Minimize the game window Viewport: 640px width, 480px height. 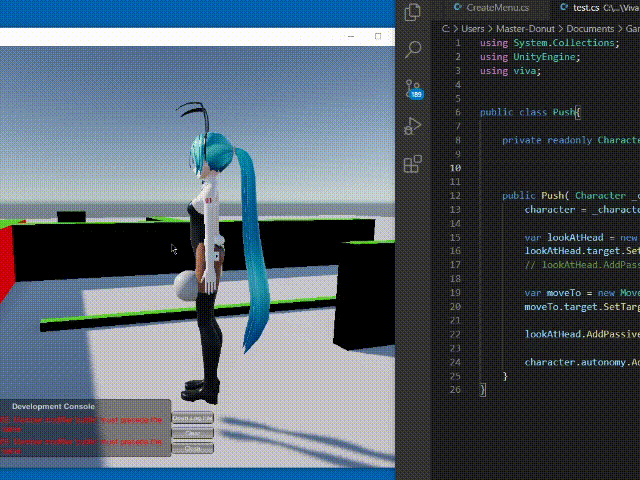[351, 36]
